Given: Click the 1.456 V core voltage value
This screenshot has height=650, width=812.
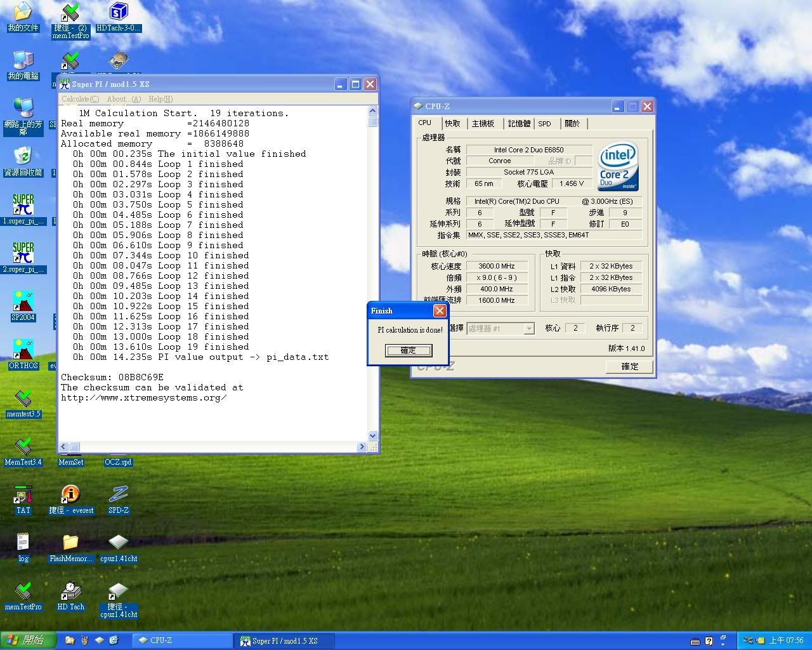Looking at the screenshot, I should pyautogui.click(x=572, y=183).
